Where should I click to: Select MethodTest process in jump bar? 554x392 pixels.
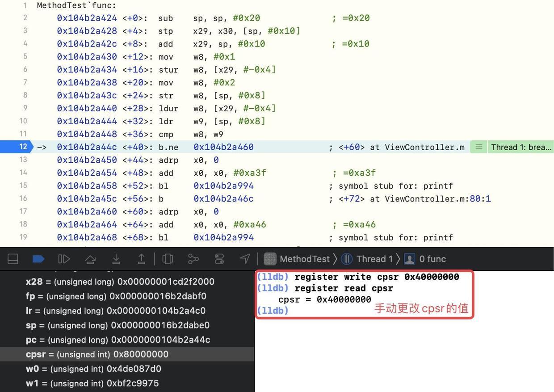point(297,259)
